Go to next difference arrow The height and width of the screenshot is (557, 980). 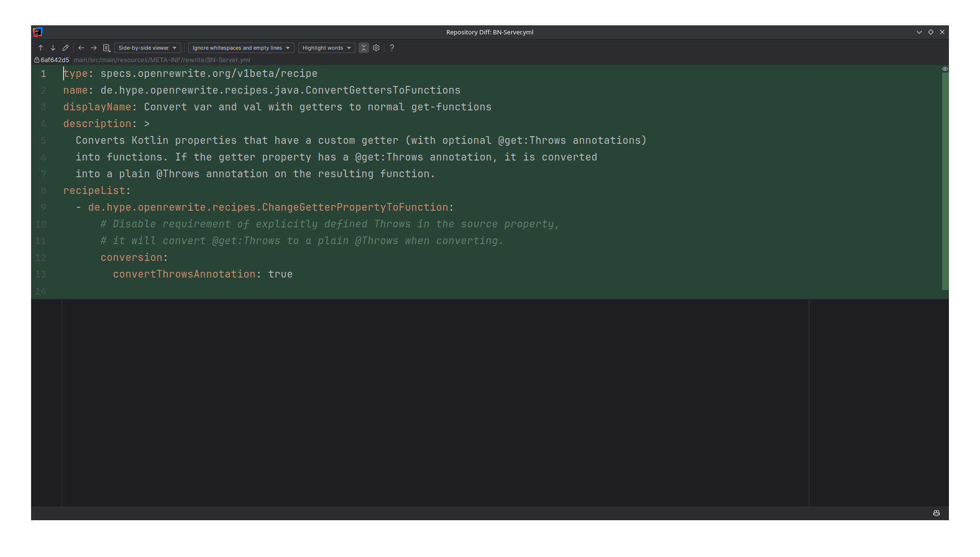point(53,48)
